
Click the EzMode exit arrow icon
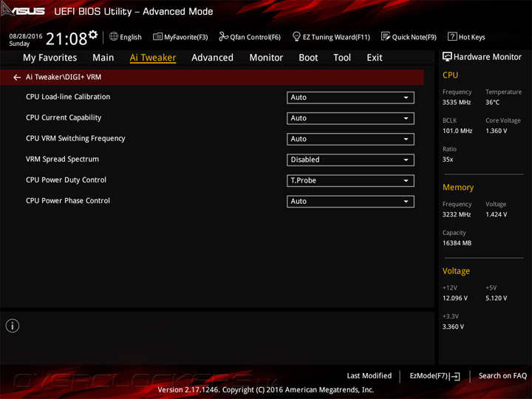(x=456, y=376)
